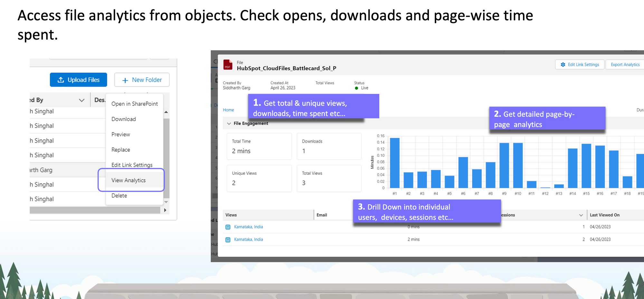Choose Delete in the file context menu
The width and height of the screenshot is (644, 299).
tap(119, 196)
